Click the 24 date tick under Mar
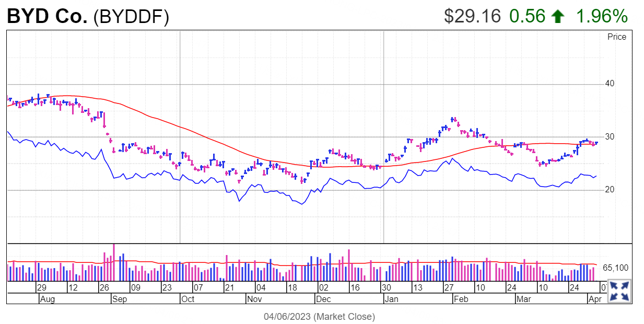Viewport: 644px width, 324px height. pos(575,287)
